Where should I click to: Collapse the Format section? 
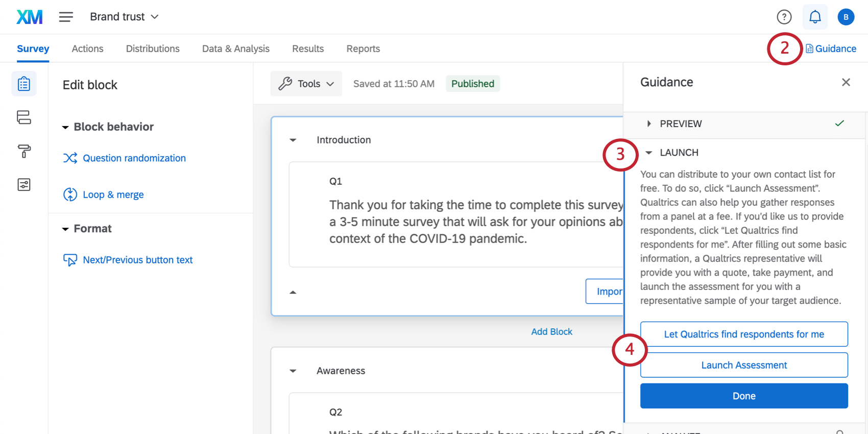point(65,229)
